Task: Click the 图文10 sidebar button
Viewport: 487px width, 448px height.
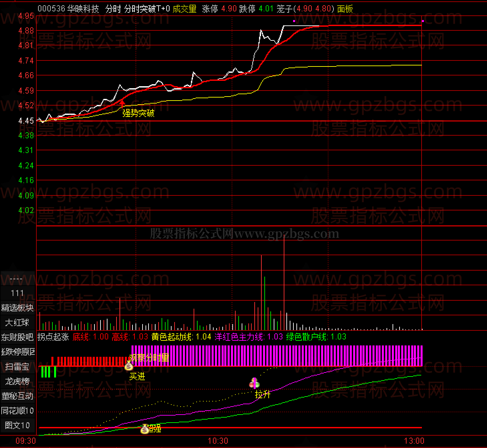Action: [17, 425]
